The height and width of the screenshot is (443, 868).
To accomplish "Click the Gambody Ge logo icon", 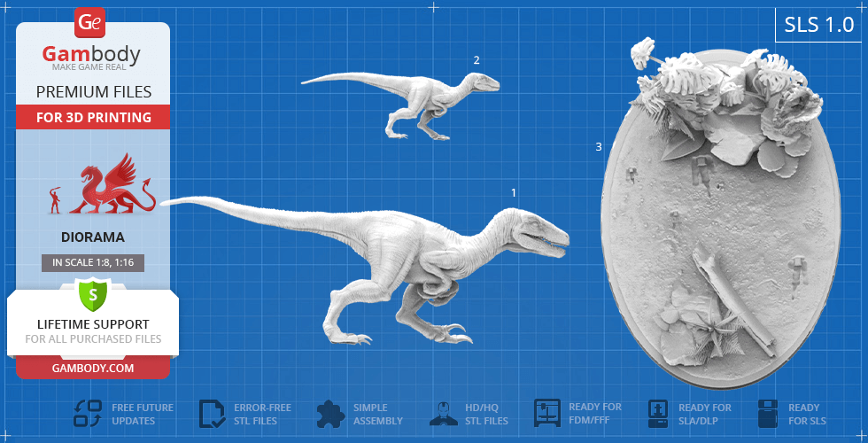I will [x=91, y=21].
